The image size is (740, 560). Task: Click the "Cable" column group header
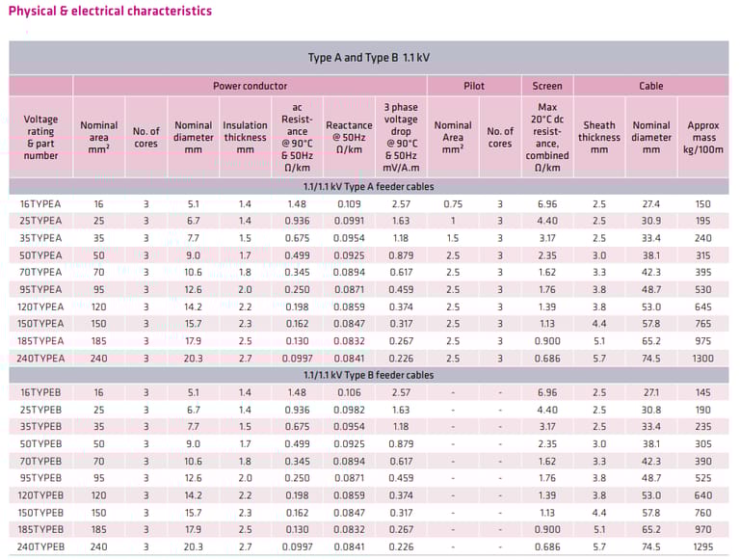click(651, 86)
